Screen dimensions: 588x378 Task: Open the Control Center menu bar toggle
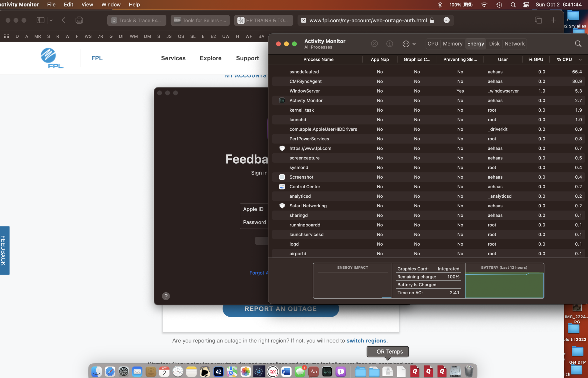click(526, 5)
